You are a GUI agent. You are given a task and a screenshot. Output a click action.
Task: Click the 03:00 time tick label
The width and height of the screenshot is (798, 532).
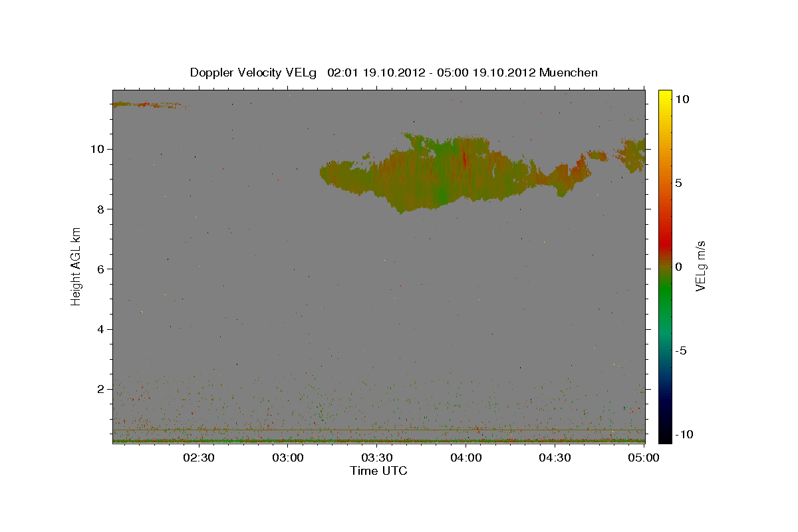tap(288, 458)
